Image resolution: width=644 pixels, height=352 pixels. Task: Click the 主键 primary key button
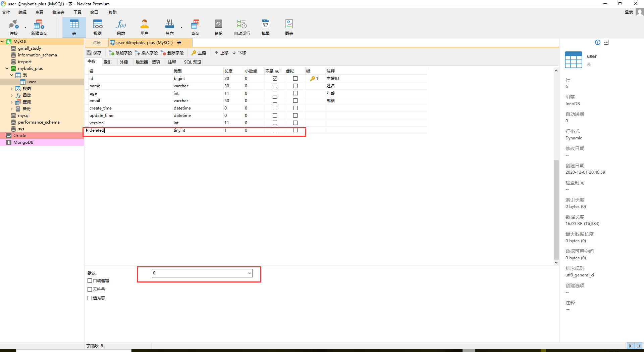(x=199, y=53)
